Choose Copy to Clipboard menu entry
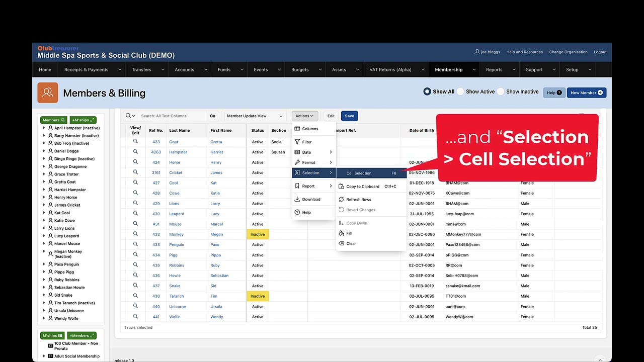Image resolution: width=644 pixels, height=362 pixels. point(371,187)
